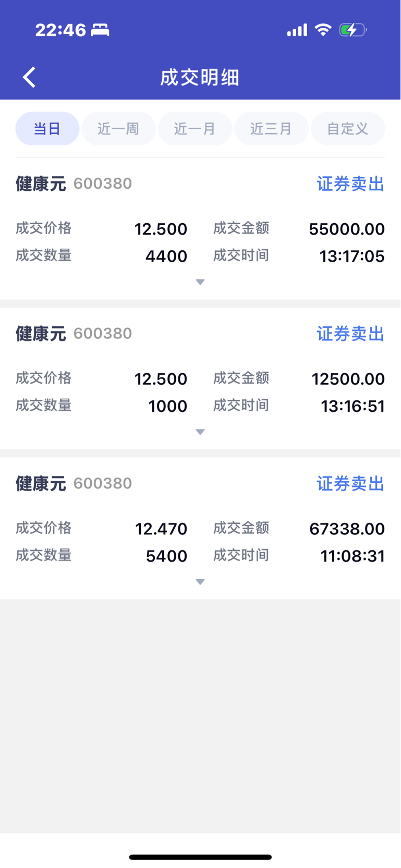Tap the cellular signal bars icon

(x=297, y=30)
